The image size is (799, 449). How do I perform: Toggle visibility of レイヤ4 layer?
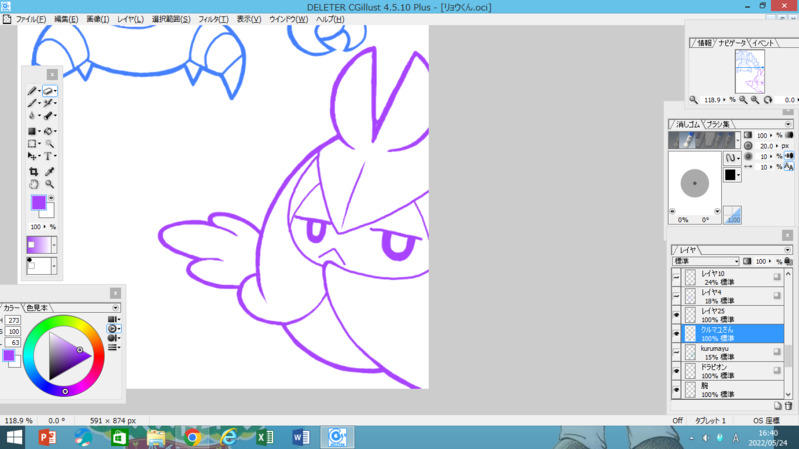pyautogui.click(x=676, y=296)
